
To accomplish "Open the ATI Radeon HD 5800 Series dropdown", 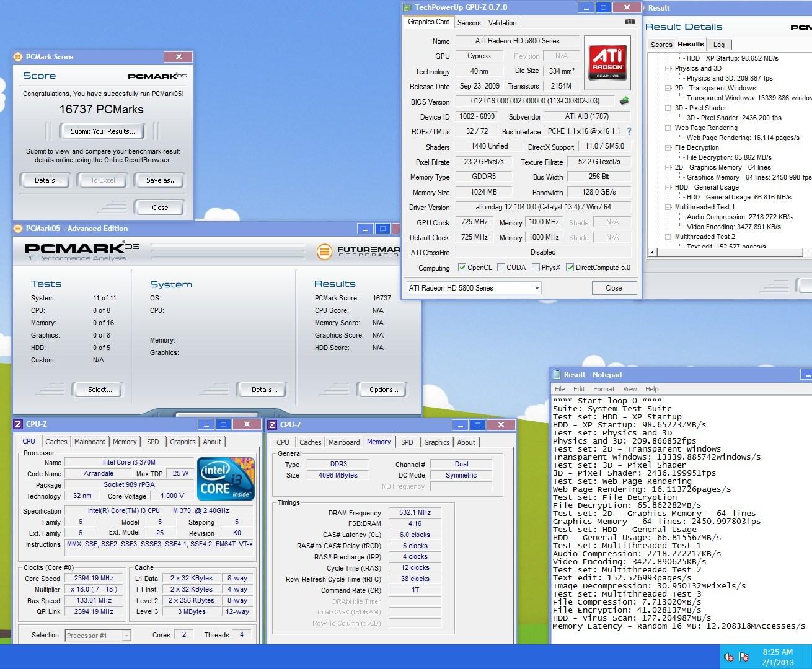I will click(474, 288).
